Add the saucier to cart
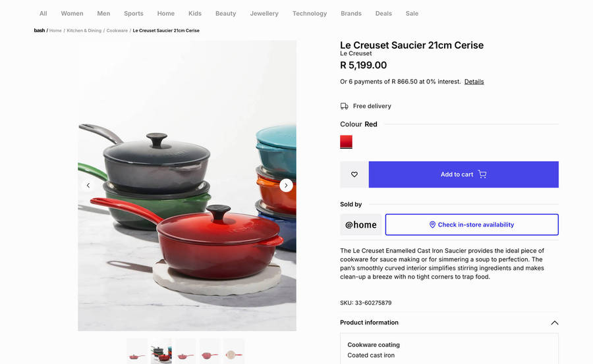 463,174
